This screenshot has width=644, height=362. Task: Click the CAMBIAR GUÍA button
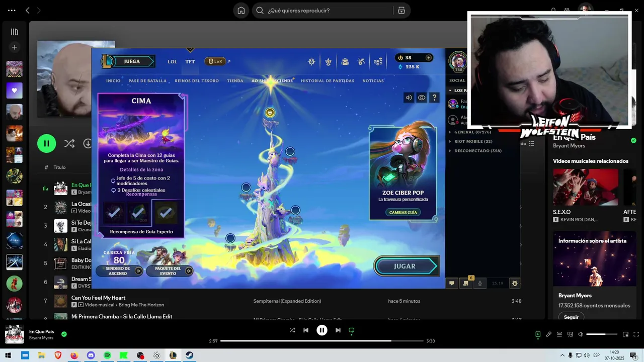coord(403,212)
